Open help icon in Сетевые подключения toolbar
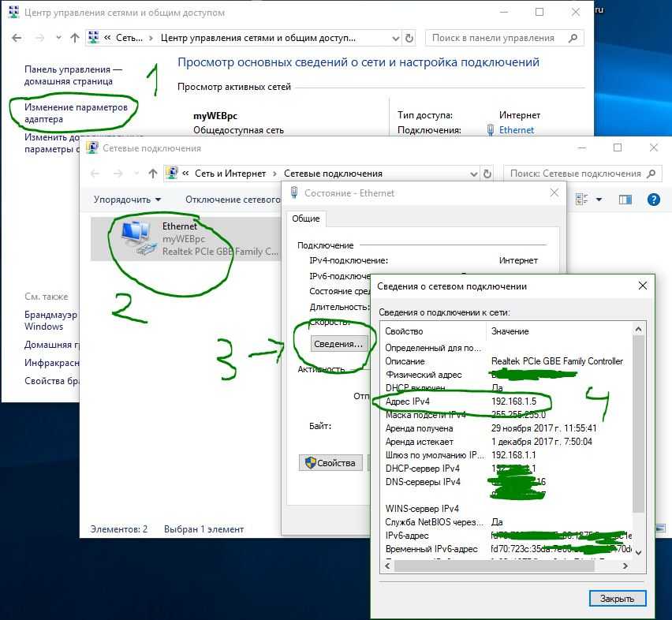The width and height of the screenshot is (672, 620). 653,200
